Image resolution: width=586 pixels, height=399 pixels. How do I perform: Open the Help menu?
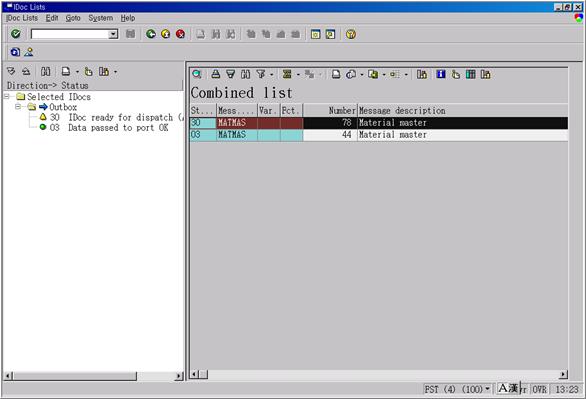tap(128, 18)
